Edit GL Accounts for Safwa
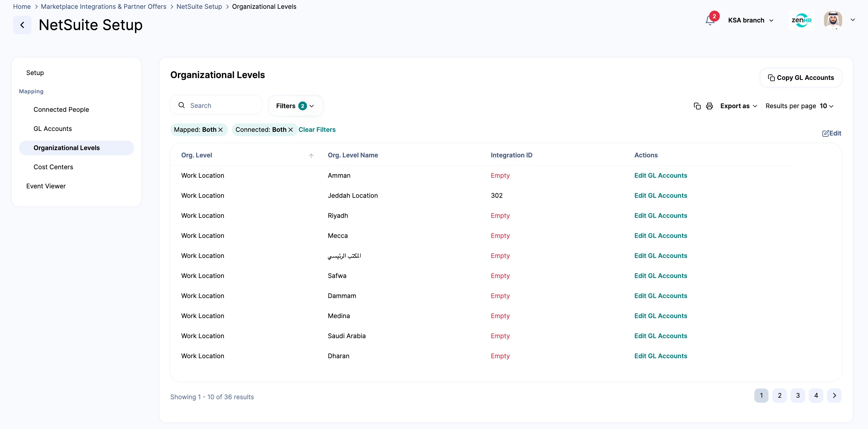 pos(661,276)
